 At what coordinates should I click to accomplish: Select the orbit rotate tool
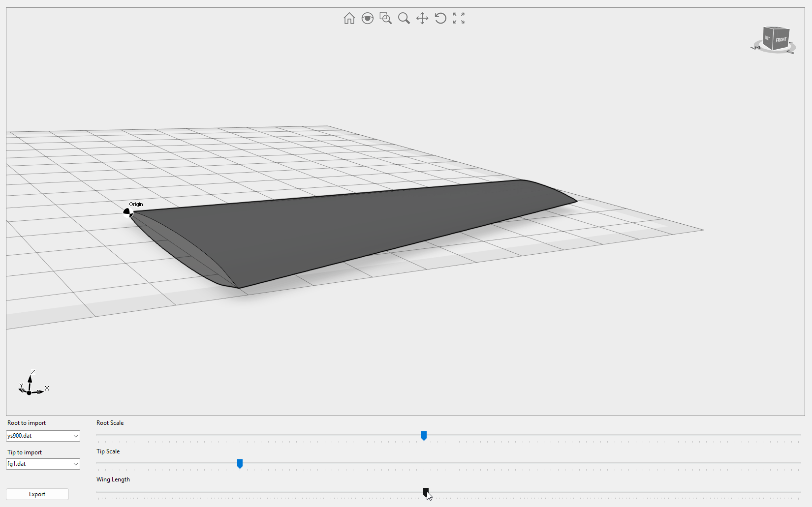point(440,18)
